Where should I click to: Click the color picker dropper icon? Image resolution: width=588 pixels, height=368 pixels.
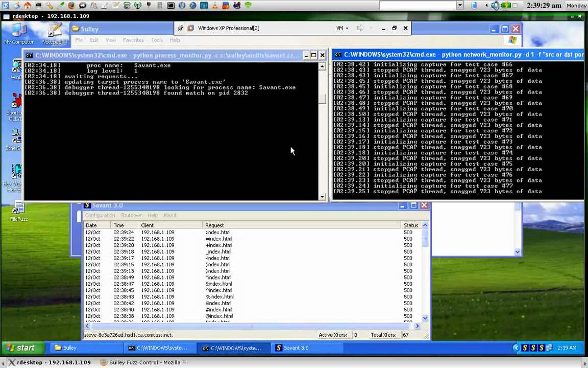pos(60,5)
